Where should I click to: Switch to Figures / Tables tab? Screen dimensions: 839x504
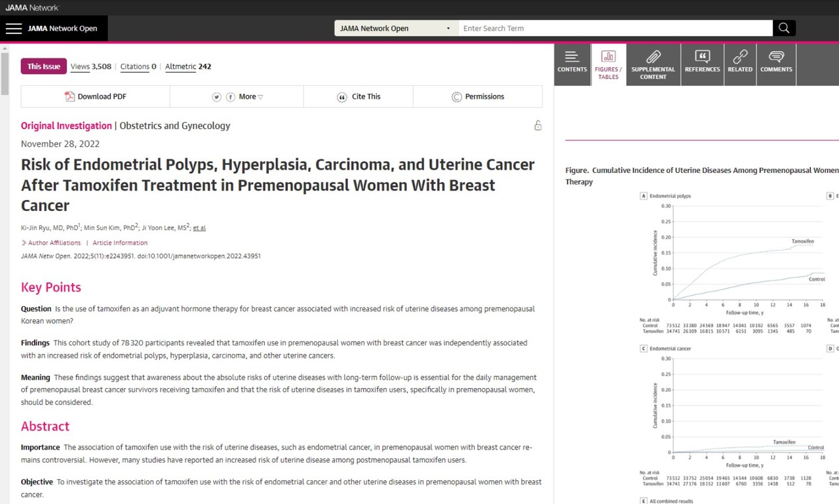point(608,64)
